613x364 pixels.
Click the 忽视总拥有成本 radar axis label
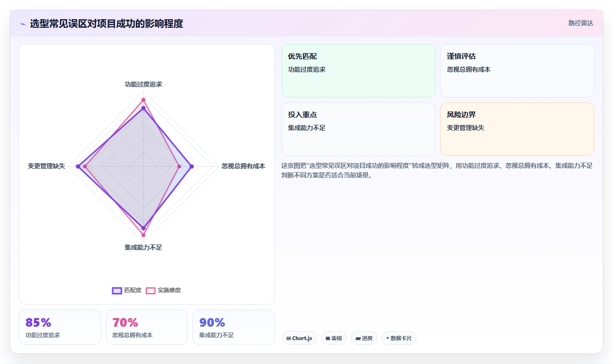[x=243, y=166]
